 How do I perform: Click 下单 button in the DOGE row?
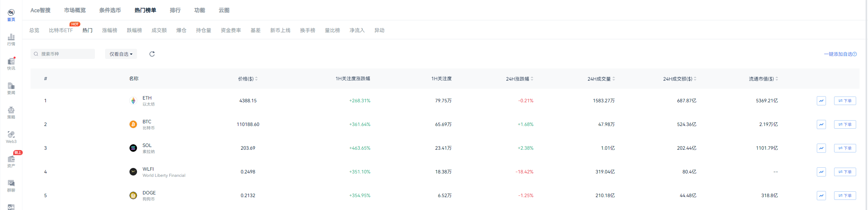coord(845,195)
